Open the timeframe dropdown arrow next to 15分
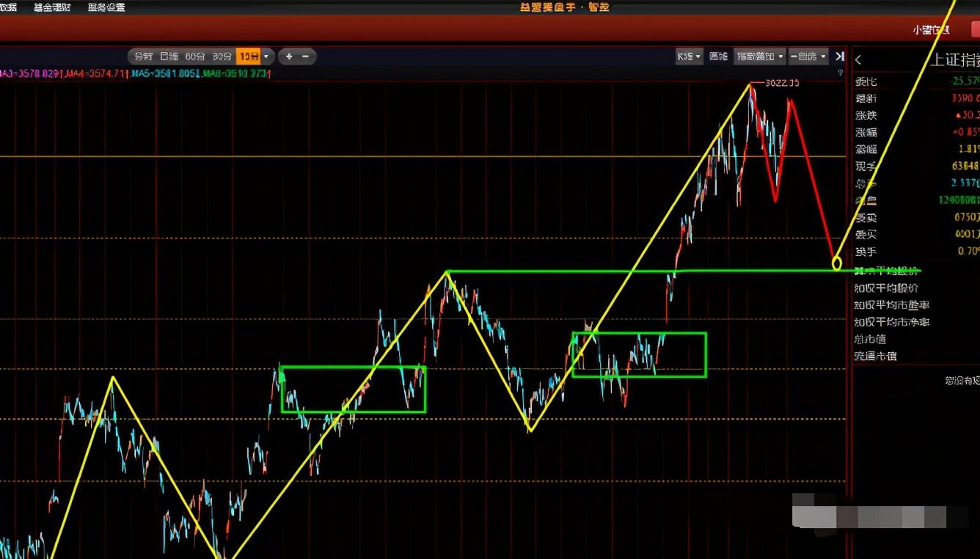Image resolution: width=980 pixels, height=559 pixels. coord(267,56)
